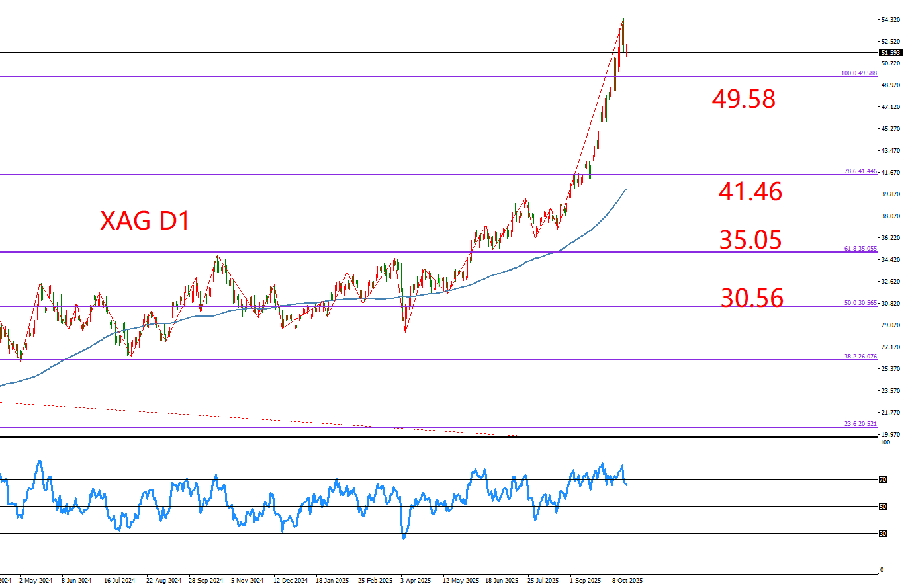Select the red 41.46 text annotation

click(x=750, y=192)
